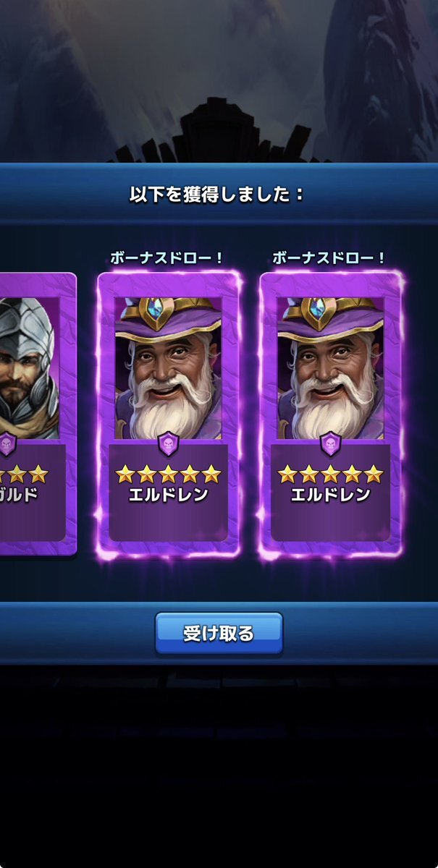The image size is (438, 868).
Task: Tap the first star on the first エルドレン card
Action: (125, 475)
